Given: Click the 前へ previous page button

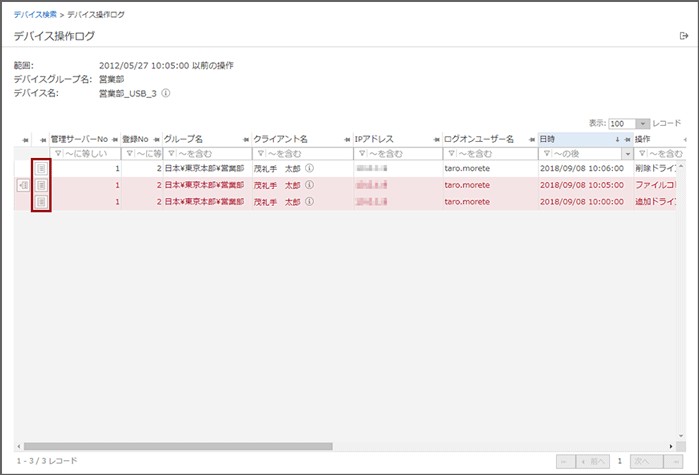Looking at the screenshot, I should pyautogui.click(x=592, y=461).
